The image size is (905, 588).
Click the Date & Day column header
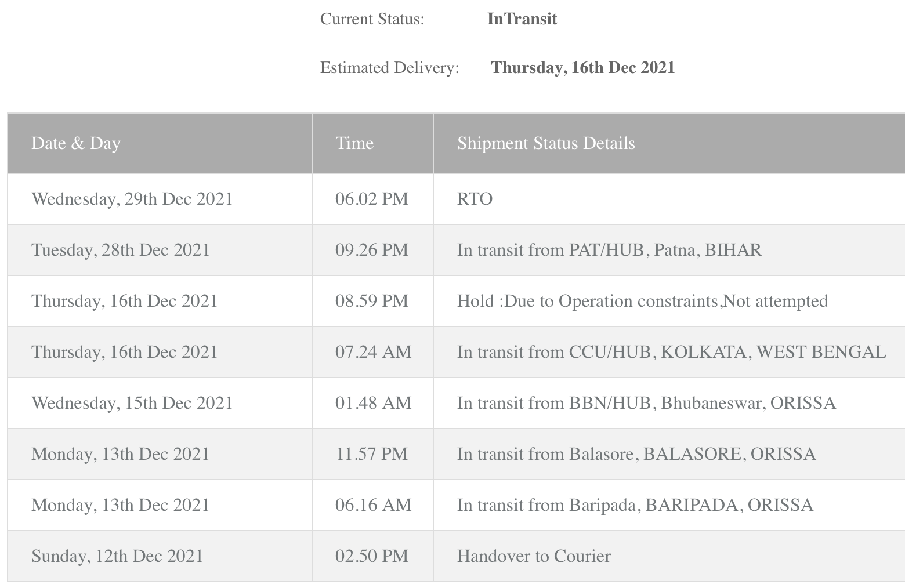click(x=76, y=143)
